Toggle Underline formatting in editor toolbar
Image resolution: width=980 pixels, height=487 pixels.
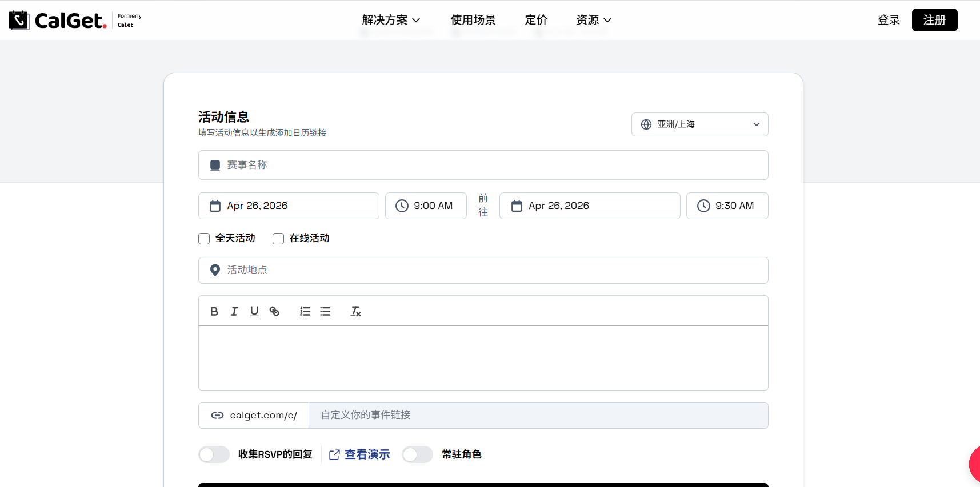click(x=254, y=311)
